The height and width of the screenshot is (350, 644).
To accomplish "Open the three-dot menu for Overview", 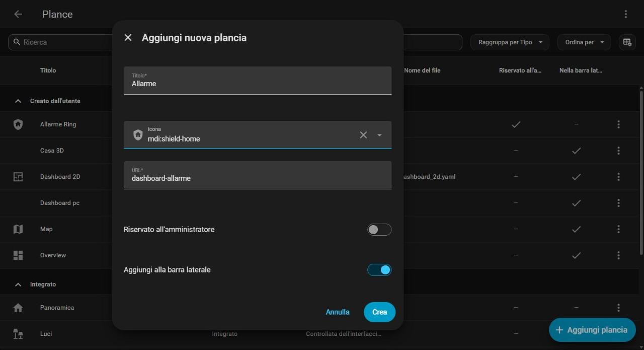I will (618, 255).
